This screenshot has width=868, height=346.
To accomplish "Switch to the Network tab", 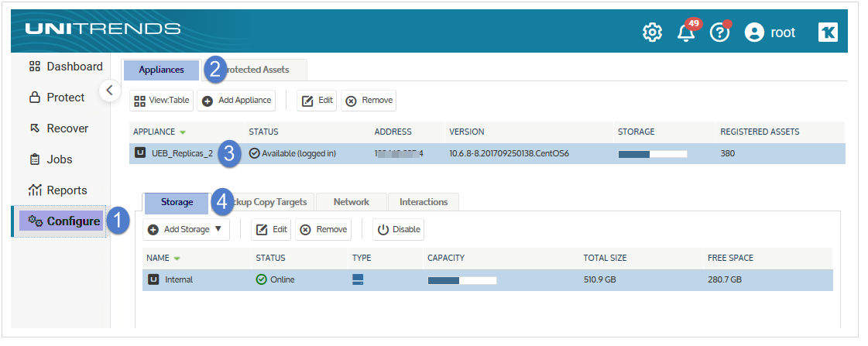I will click(x=351, y=202).
